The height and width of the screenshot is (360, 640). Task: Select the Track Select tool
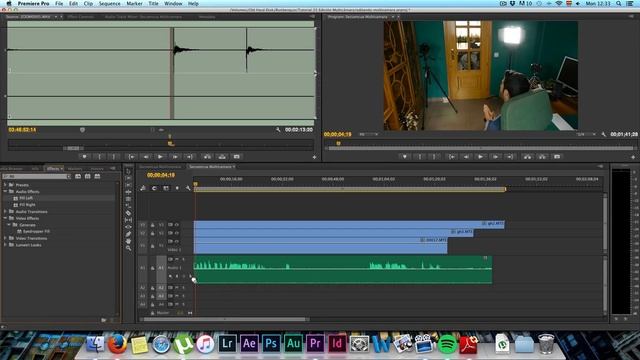coord(129,178)
